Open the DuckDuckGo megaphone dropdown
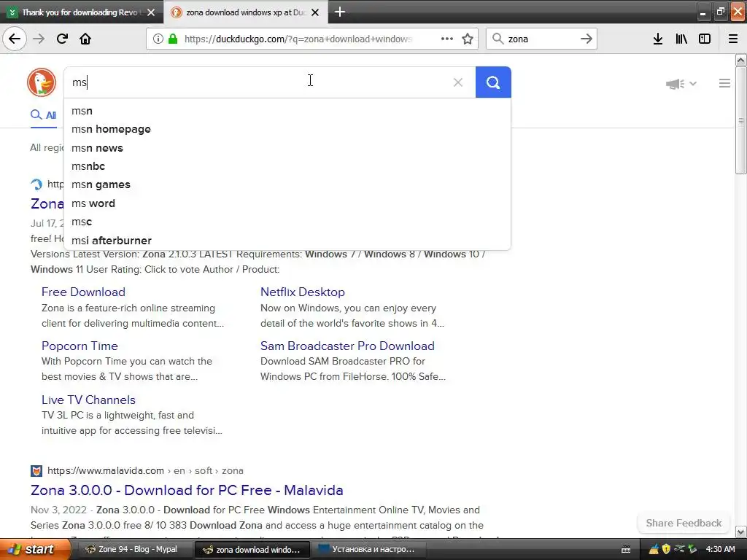The image size is (747, 560). coord(681,84)
